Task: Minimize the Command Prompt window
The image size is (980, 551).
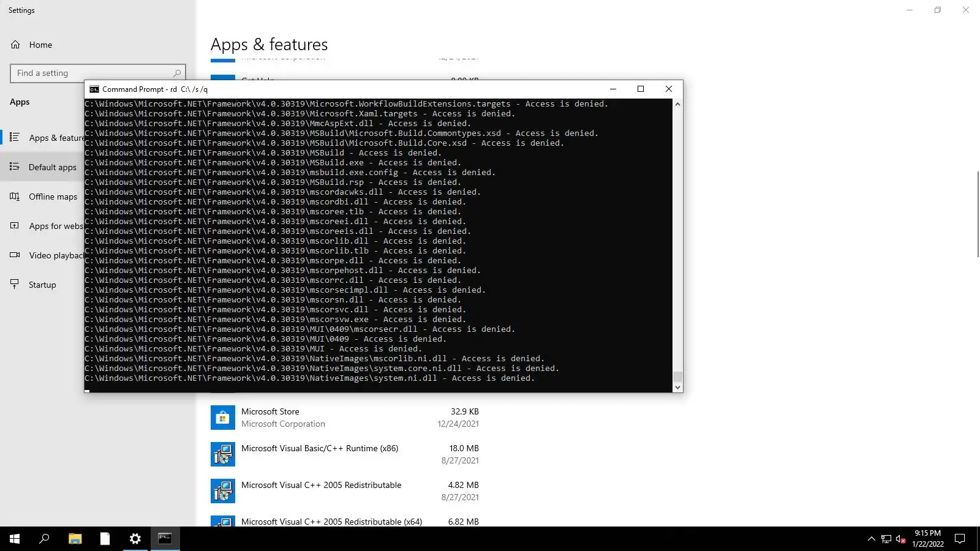Action: (612, 89)
